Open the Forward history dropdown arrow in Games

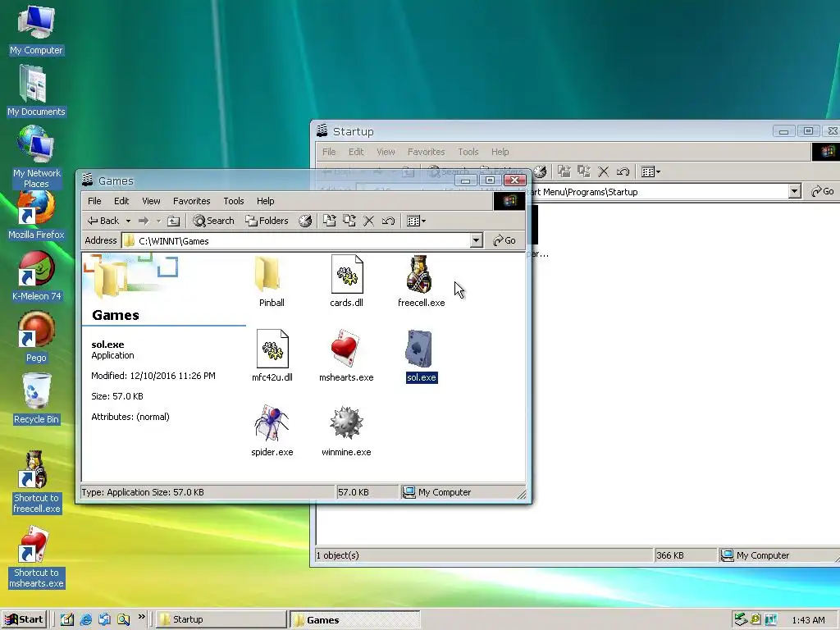tap(158, 221)
